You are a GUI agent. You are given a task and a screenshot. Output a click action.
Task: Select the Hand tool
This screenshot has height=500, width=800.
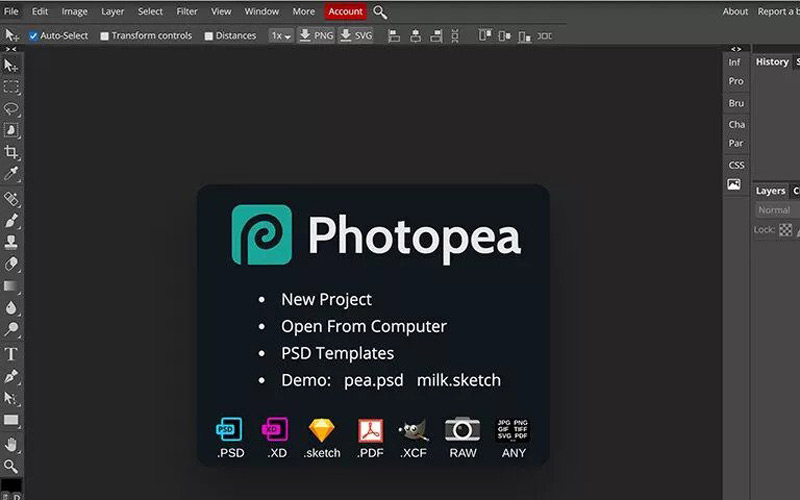pyautogui.click(x=11, y=444)
